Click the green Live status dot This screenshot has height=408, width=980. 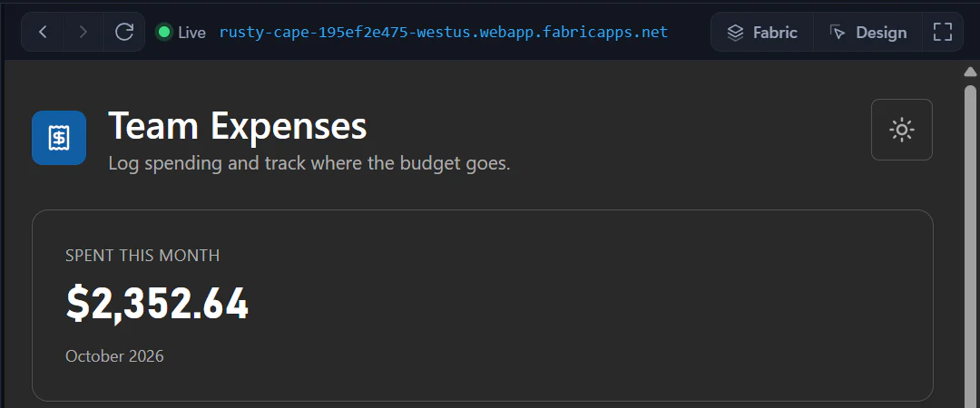(164, 32)
